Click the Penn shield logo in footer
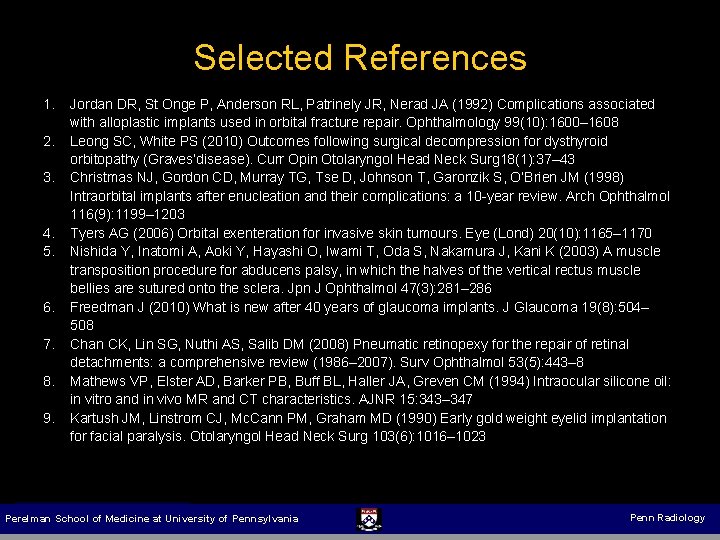 click(369, 519)
